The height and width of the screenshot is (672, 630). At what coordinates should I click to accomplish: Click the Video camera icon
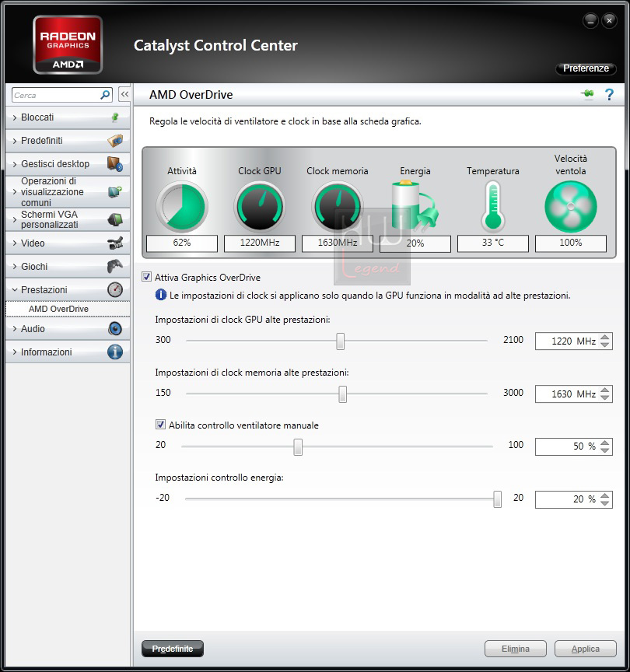[115, 243]
